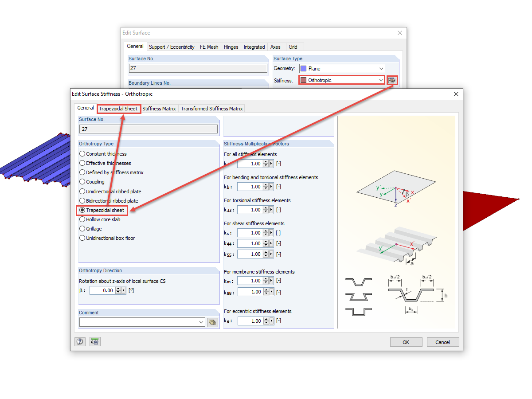Viewport: 532px width, 399px height.
Task: Switch to the FE Mesh tab
Action: pos(208,47)
